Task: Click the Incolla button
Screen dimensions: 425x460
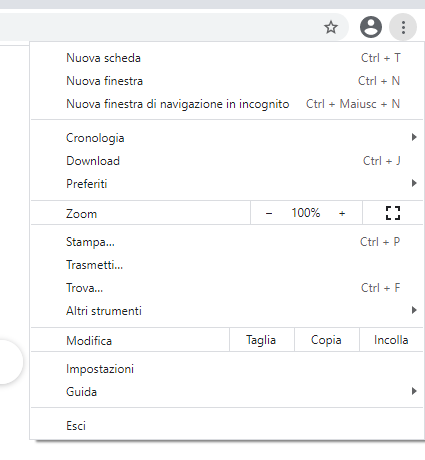Action: pyautogui.click(x=391, y=340)
